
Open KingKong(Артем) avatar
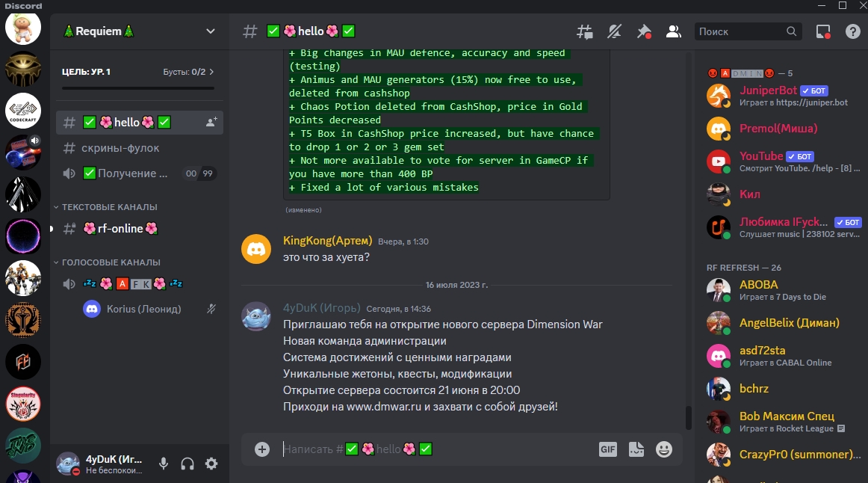pyautogui.click(x=256, y=249)
